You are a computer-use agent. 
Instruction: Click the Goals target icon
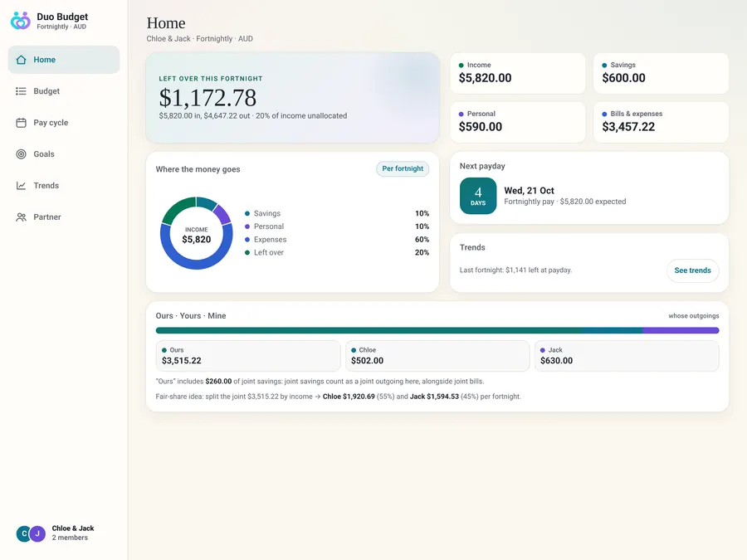pos(21,153)
